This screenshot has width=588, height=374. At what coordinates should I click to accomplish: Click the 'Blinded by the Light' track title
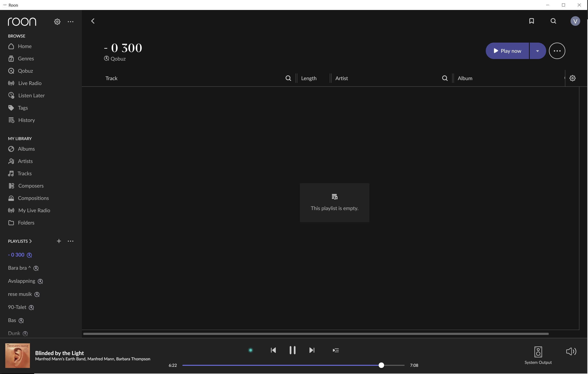pyautogui.click(x=59, y=353)
